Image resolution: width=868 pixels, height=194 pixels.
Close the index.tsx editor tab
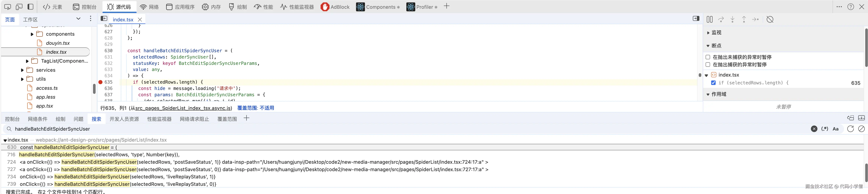click(x=140, y=20)
